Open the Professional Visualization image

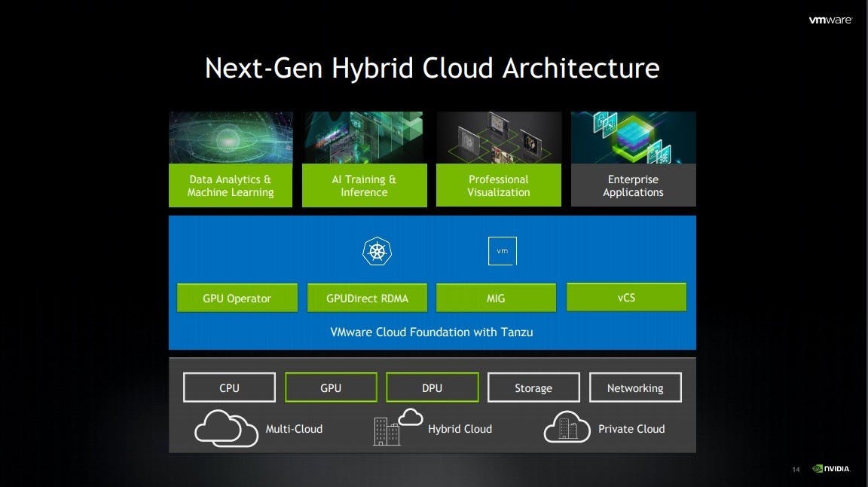(499, 137)
